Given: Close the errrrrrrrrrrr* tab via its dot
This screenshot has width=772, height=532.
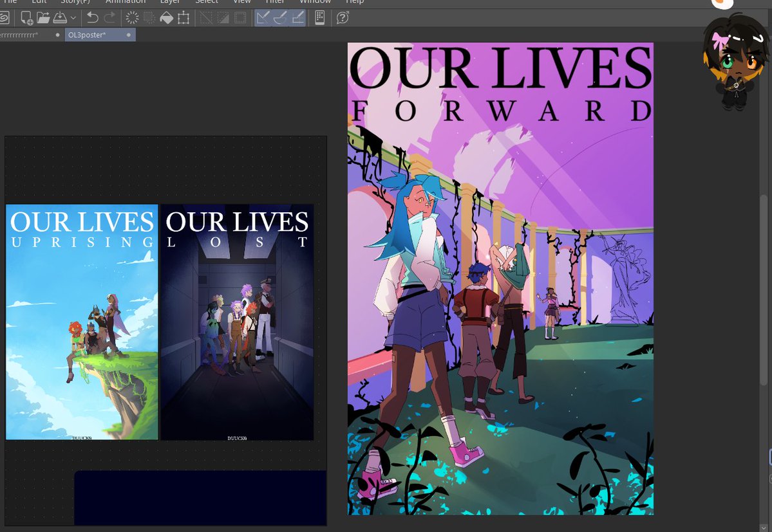Looking at the screenshot, I should tap(57, 35).
